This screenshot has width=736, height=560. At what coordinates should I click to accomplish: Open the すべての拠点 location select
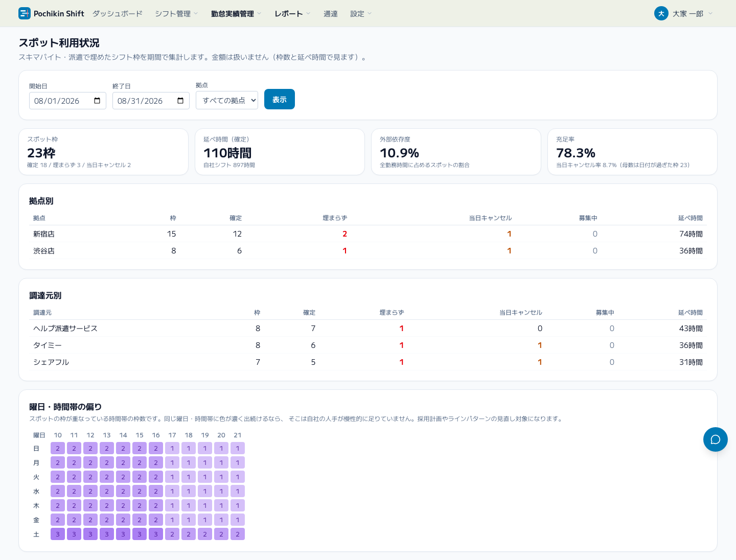(227, 100)
